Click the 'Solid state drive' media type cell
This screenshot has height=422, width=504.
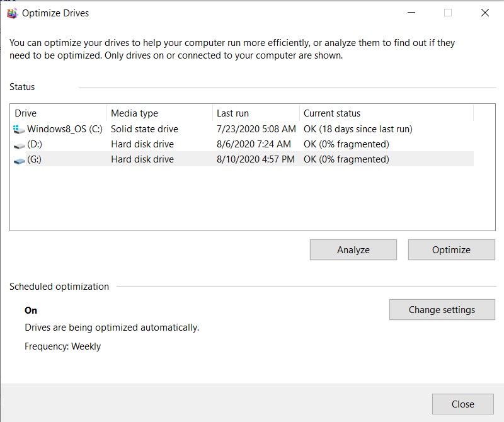tap(144, 129)
